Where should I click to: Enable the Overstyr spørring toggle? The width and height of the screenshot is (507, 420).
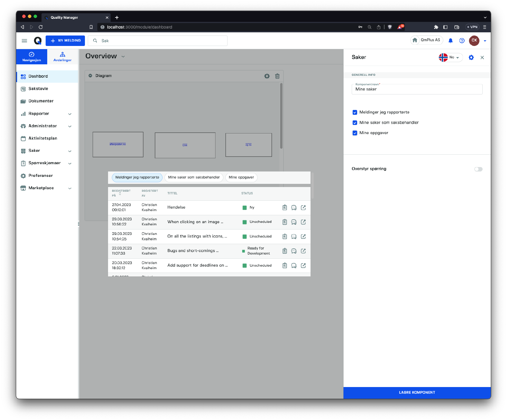click(478, 169)
